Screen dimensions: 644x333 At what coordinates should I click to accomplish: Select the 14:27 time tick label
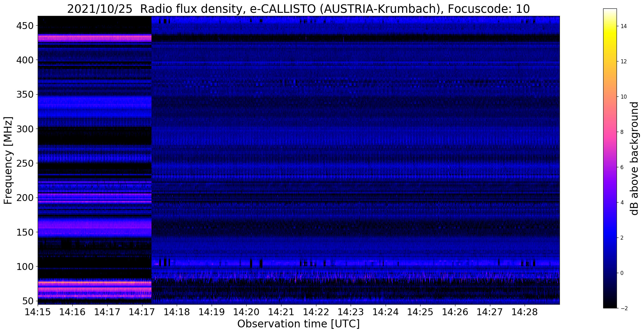point(490,312)
